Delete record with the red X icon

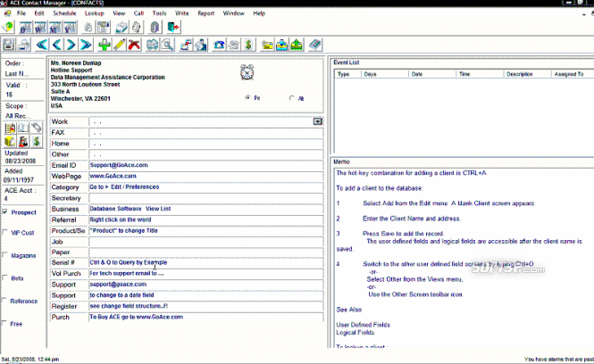(134, 45)
